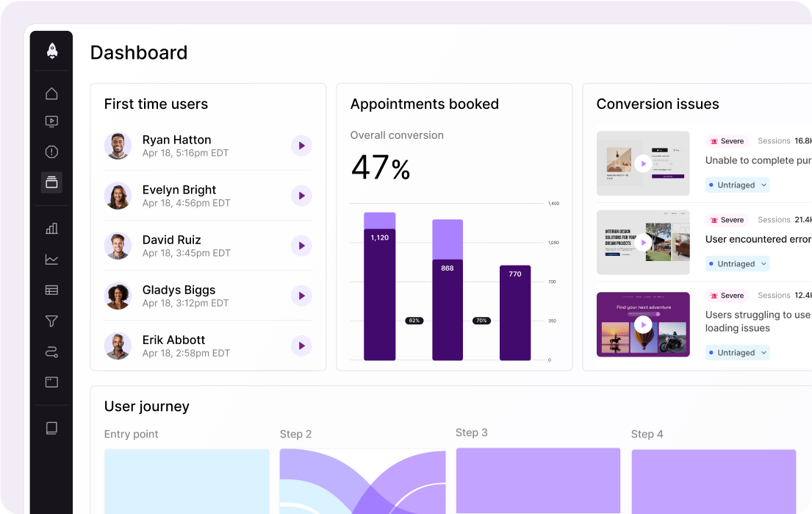Select the Step 3 block in User journey
This screenshot has height=514, width=812.
pyautogui.click(x=538, y=479)
